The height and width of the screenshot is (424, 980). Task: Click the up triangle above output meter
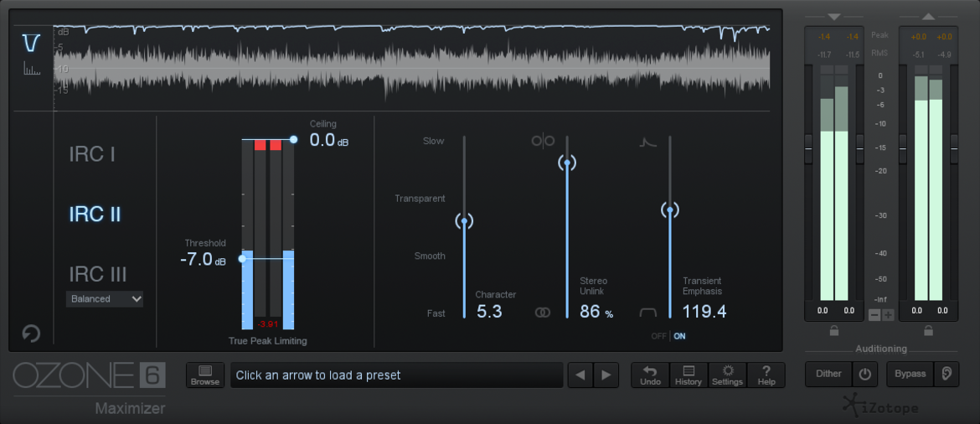click(928, 17)
